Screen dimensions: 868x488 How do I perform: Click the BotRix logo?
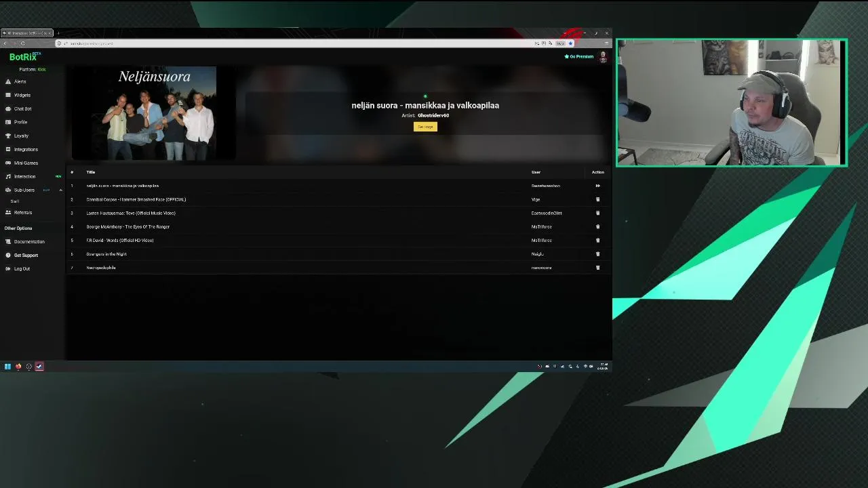coord(24,57)
